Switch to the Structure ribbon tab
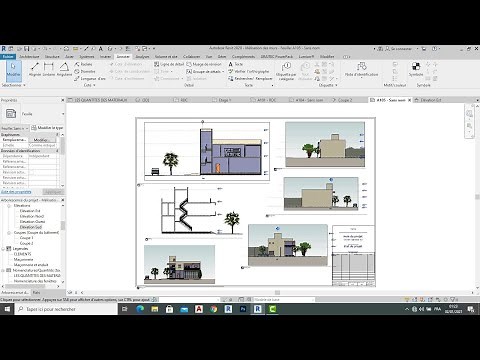Screen dimensions: 480x360 (x=52, y=57)
